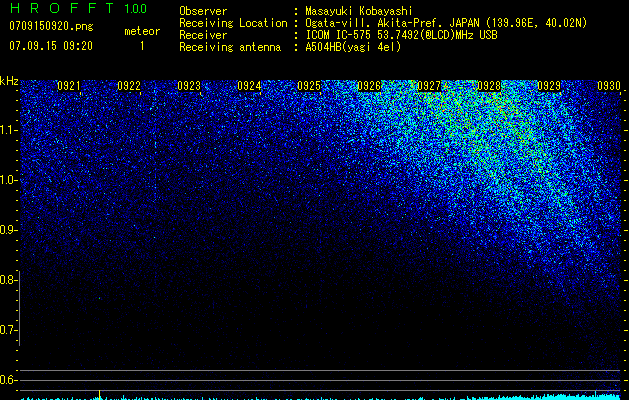This screenshot has height=400, width=629.
Task: Click the 0925 time marker
Action: click(309, 86)
